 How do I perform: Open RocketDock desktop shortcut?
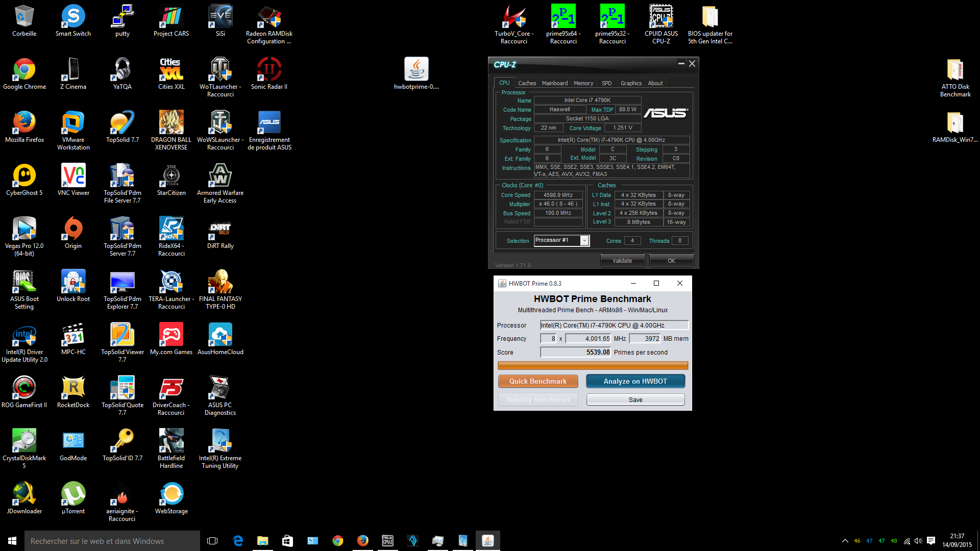(x=73, y=392)
